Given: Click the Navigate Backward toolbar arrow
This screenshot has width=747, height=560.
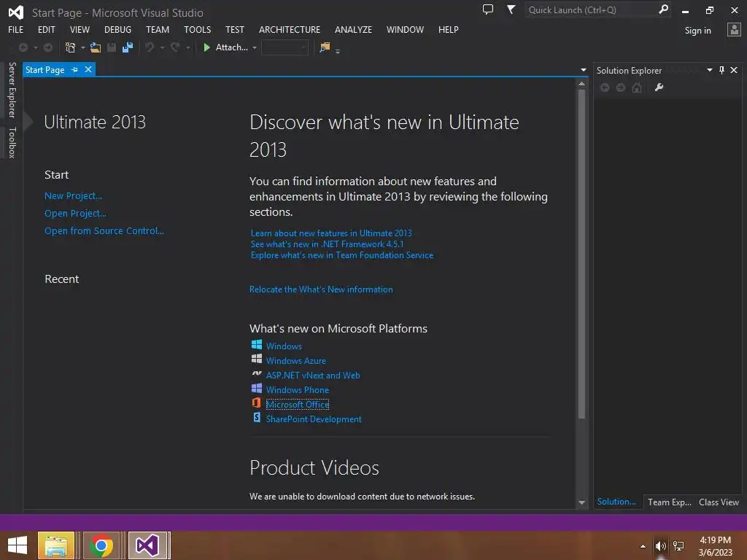Looking at the screenshot, I should [23, 47].
